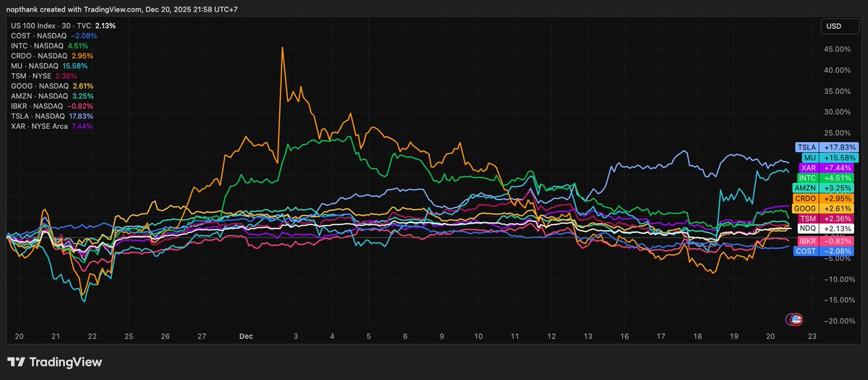Click date 21 on time axis
This screenshot has width=868, height=380.
(x=55, y=337)
